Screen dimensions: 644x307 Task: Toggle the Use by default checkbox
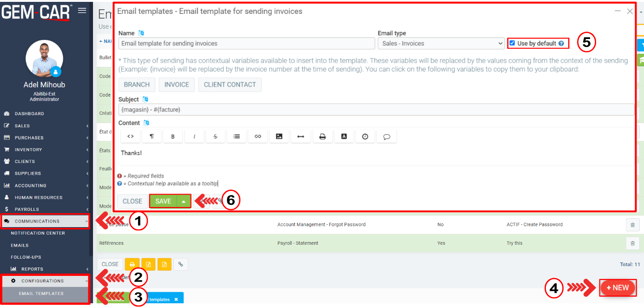[512, 43]
